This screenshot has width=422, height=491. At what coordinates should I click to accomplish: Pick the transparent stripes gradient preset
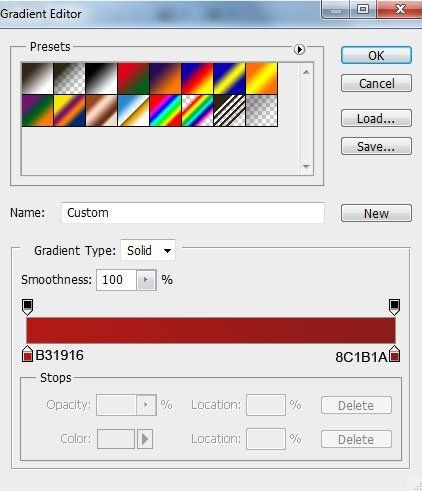[x=229, y=111]
